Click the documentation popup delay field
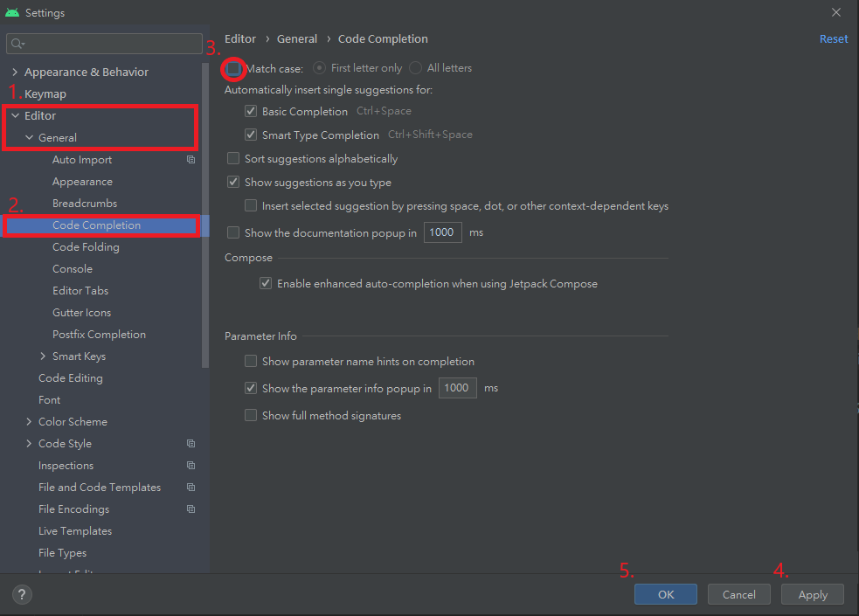The height and width of the screenshot is (616, 859). point(443,232)
